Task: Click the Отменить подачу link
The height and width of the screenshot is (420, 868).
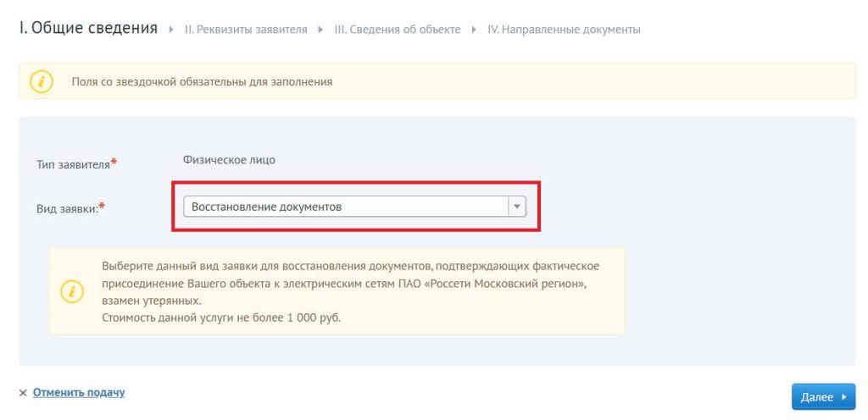Action: point(79,392)
